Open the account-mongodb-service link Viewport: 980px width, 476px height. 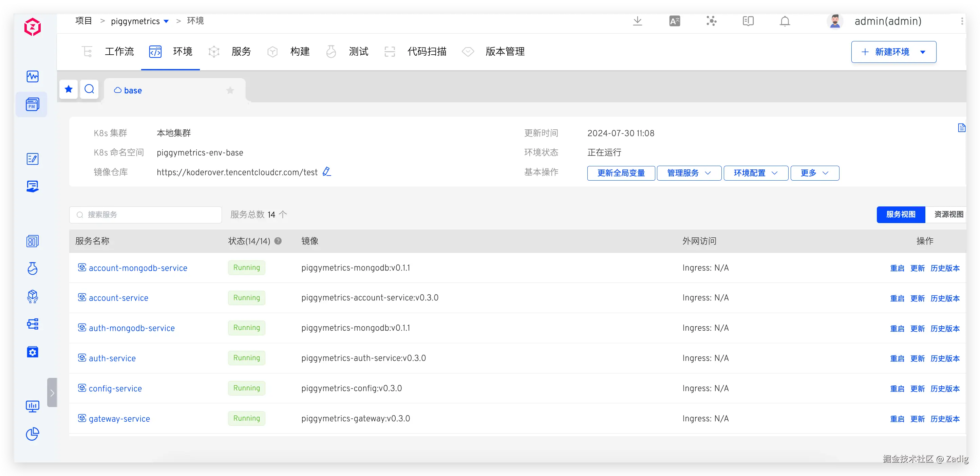(138, 268)
